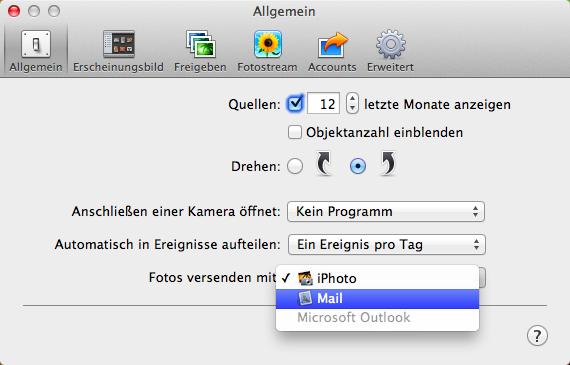Click the months number field showing 12

(323, 104)
